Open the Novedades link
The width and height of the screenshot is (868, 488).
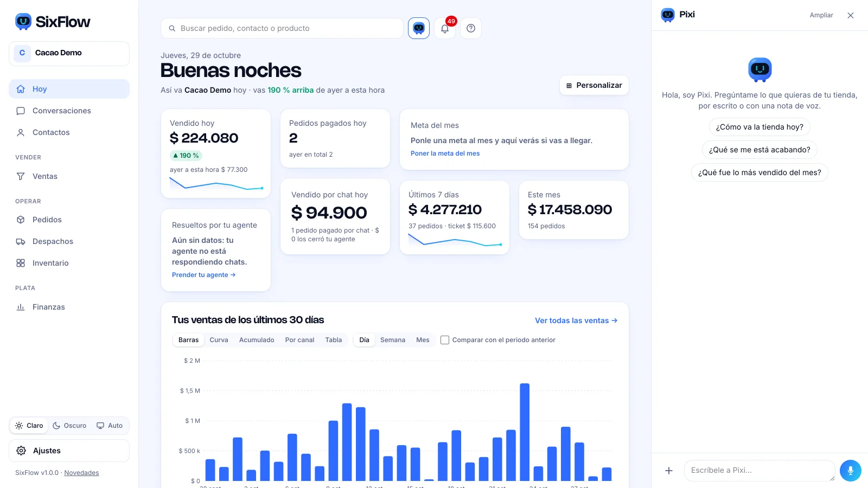81,473
